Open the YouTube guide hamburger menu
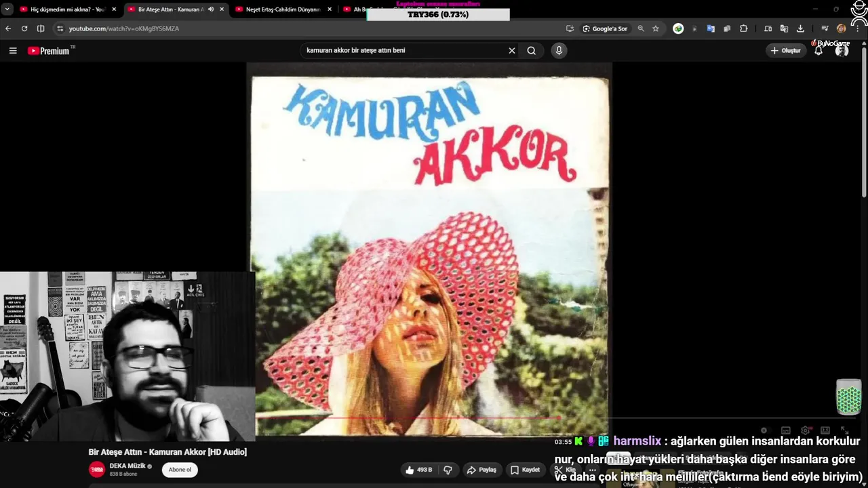Screen dimensions: 868x488 click(x=13, y=50)
